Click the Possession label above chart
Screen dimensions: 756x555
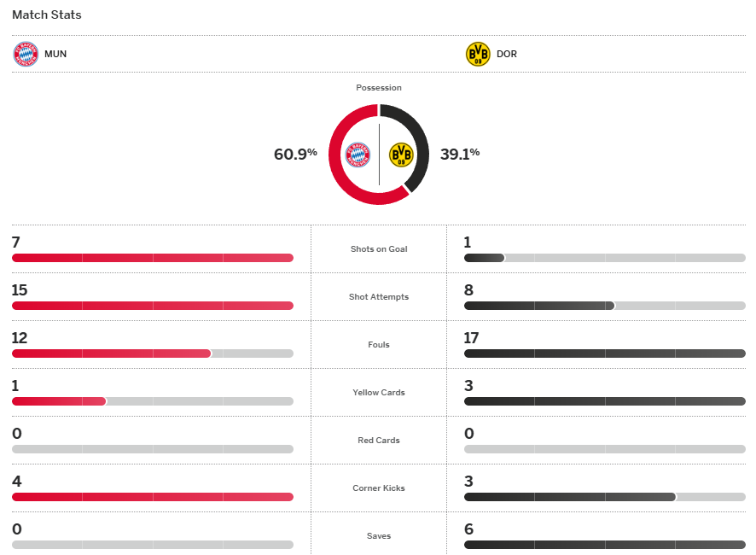pyautogui.click(x=379, y=88)
